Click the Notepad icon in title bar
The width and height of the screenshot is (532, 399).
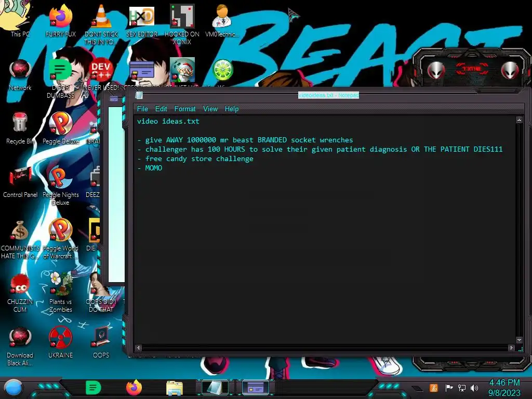coord(139,96)
